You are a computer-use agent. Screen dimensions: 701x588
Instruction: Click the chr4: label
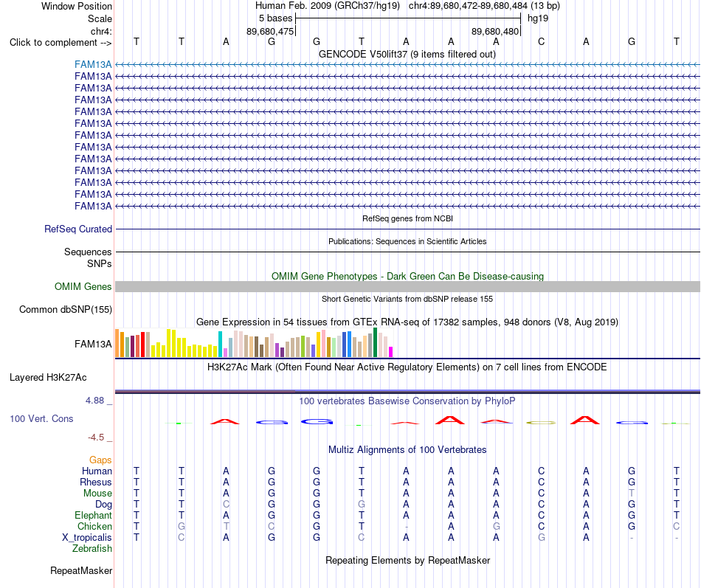pos(101,31)
